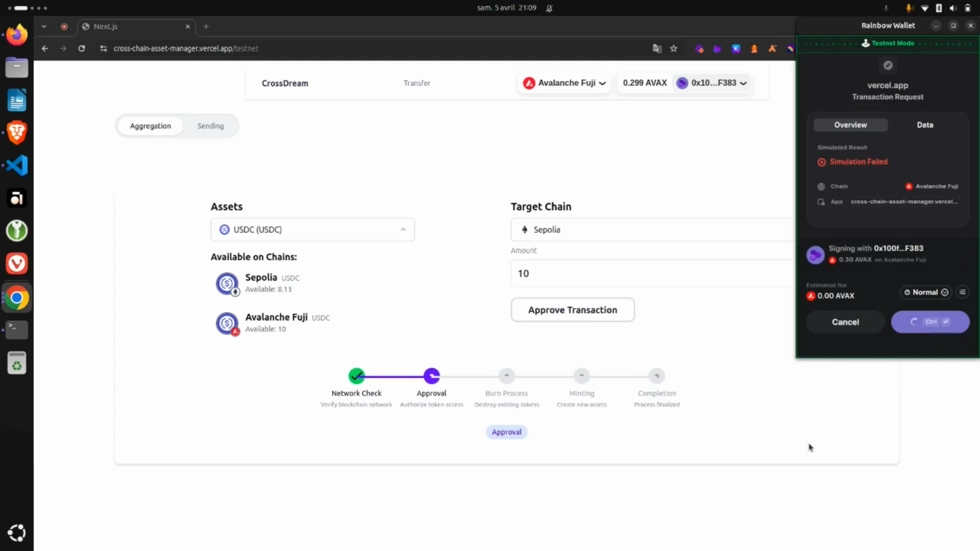Screen dimensions: 980x551
Task: Click the CrossDream logo title
Action: (x=285, y=83)
